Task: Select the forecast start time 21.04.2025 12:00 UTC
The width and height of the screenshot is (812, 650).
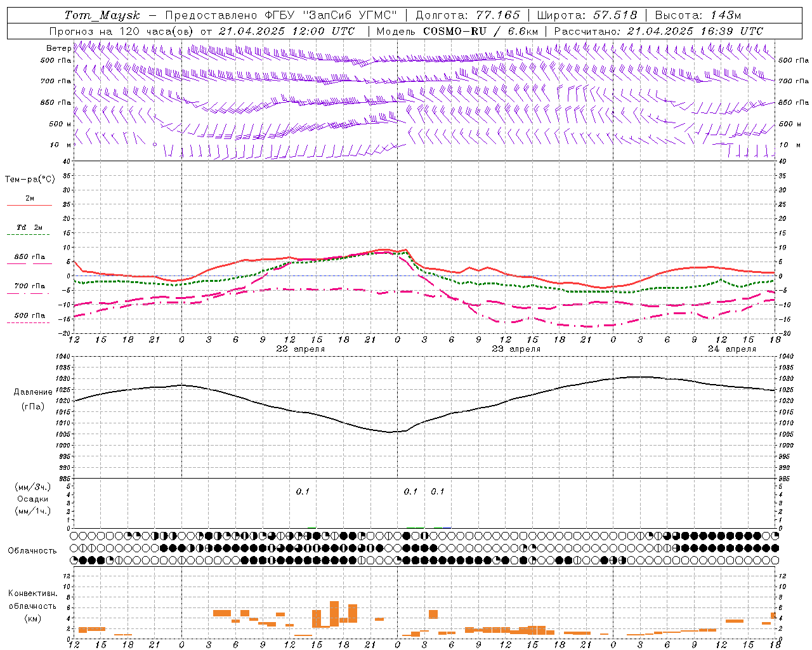Action: click(287, 31)
